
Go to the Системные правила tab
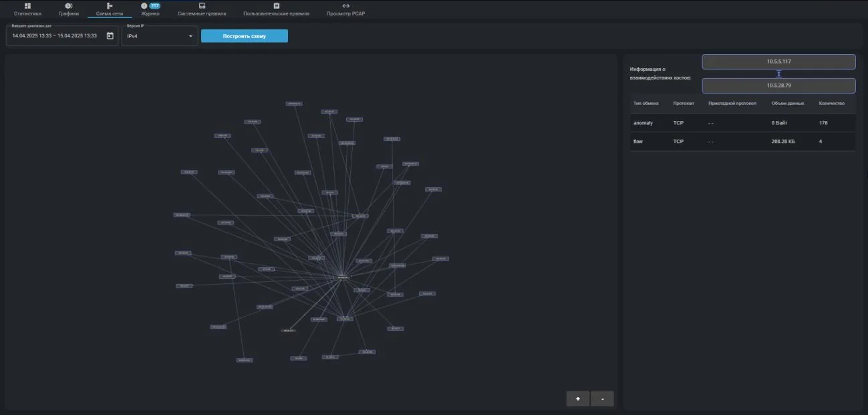(x=202, y=9)
